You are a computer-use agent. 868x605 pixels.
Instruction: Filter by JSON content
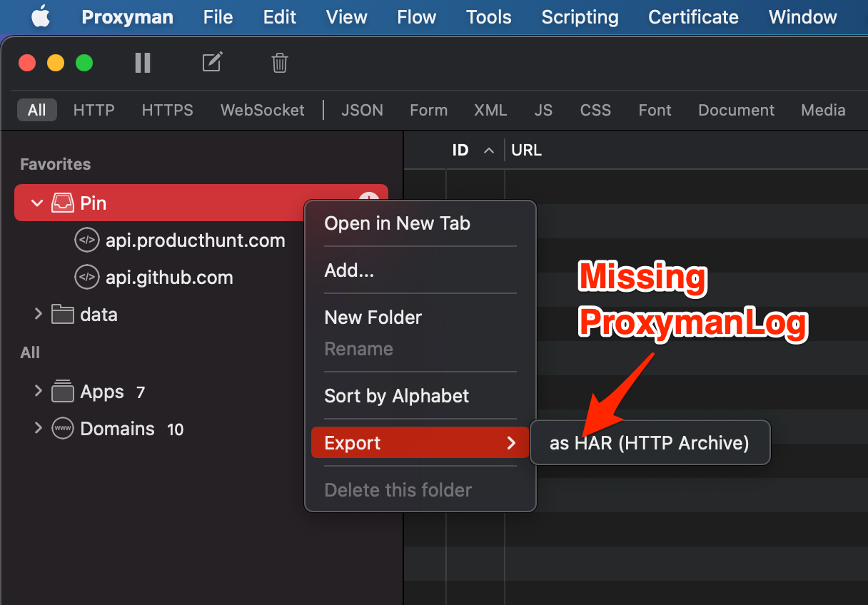click(362, 110)
